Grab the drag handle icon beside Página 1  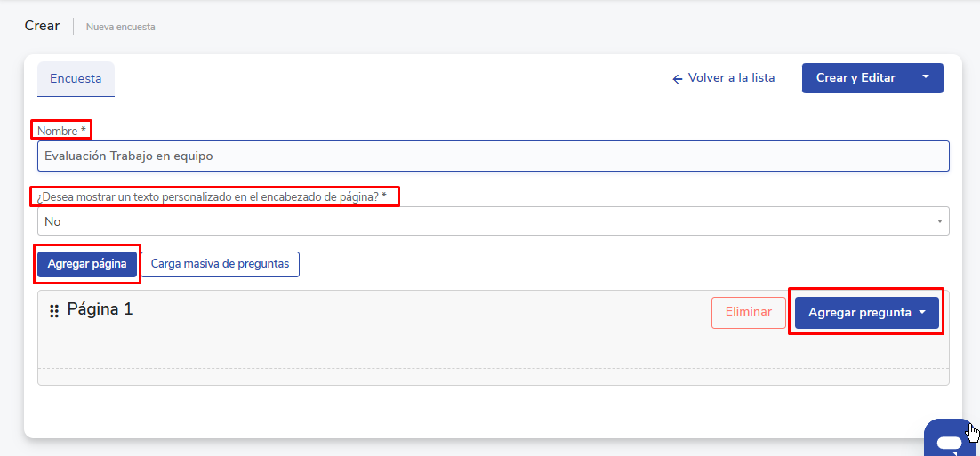pos(54,311)
